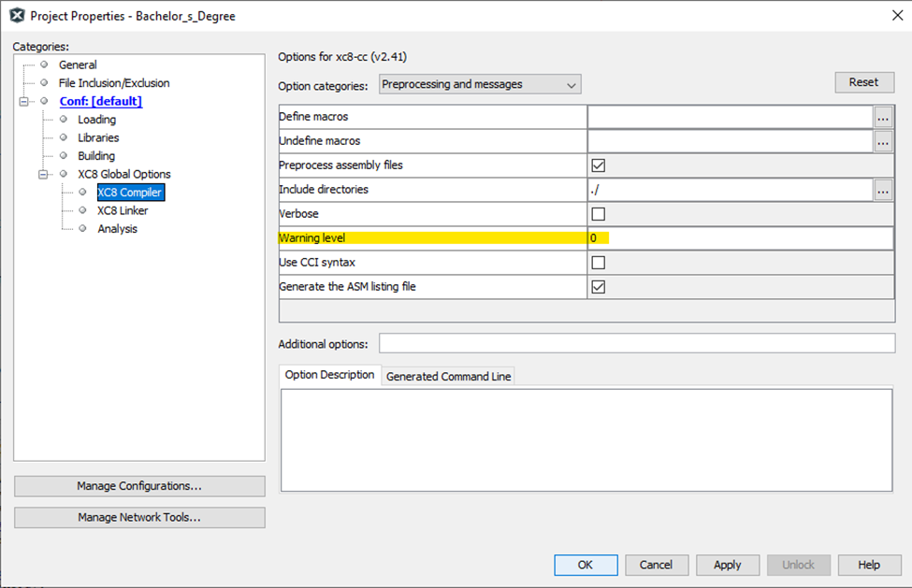Click the option description text area
The height and width of the screenshot is (588, 912).
pos(586,440)
